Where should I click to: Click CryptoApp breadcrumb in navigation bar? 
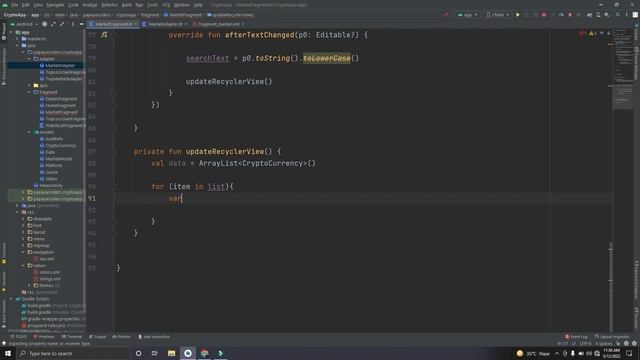click(x=15, y=15)
